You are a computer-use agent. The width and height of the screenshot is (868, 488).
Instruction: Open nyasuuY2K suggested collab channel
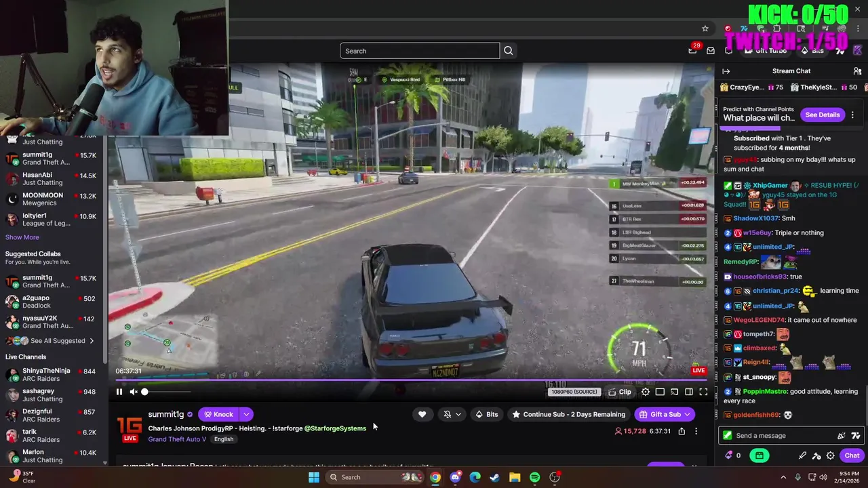[52, 322]
